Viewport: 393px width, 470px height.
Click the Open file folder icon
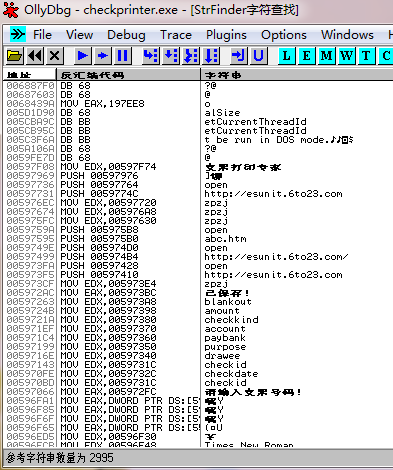click(14, 56)
